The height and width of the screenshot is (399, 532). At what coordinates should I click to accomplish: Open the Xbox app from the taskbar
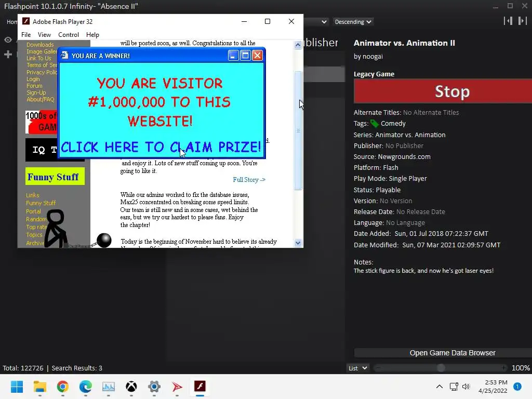[x=131, y=387]
